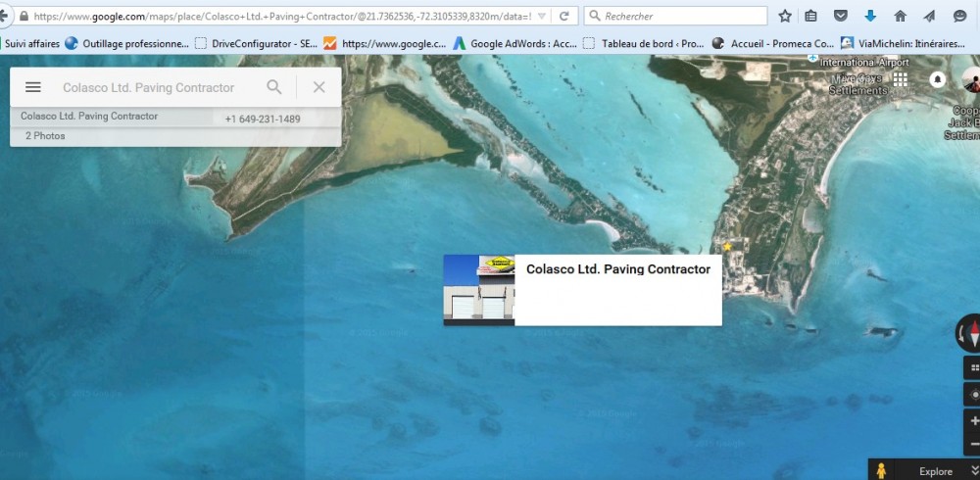The image size is (980, 480).
Task: Open the Accueil - Promeca Co... bookmark
Action: pyautogui.click(x=773, y=44)
